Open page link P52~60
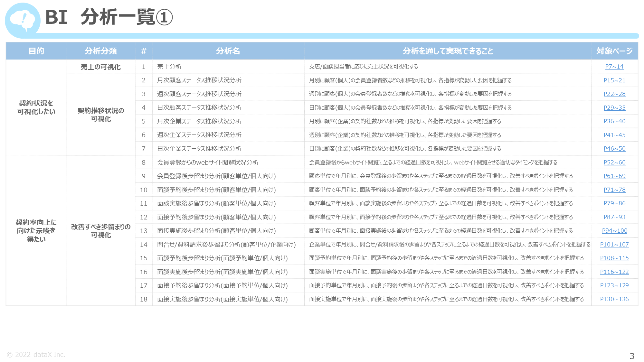This screenshot has width=644, height=362. (614, 162)
